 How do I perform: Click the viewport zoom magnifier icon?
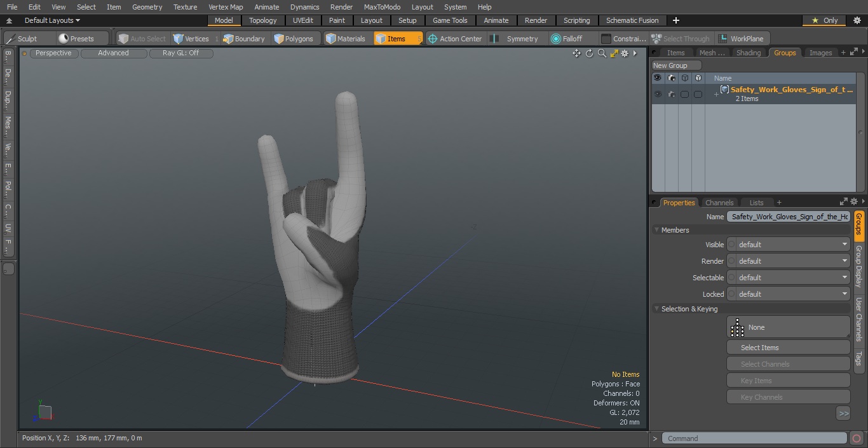click(x=602, y=53)
